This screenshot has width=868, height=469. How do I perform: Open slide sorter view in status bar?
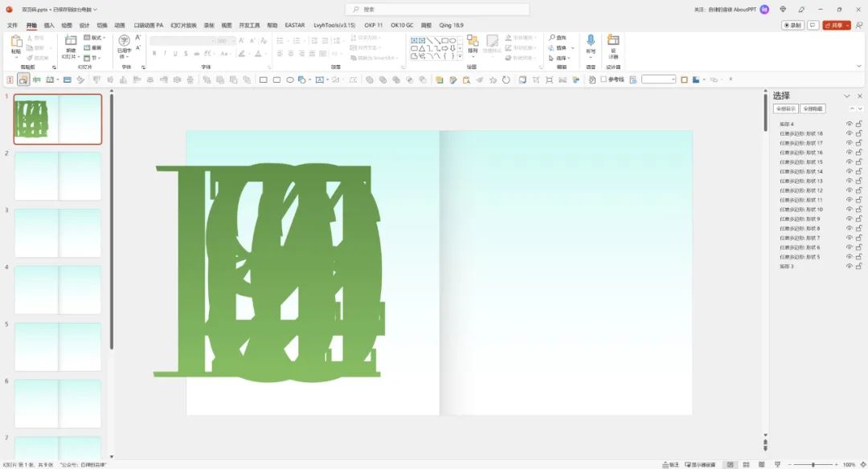746,464
